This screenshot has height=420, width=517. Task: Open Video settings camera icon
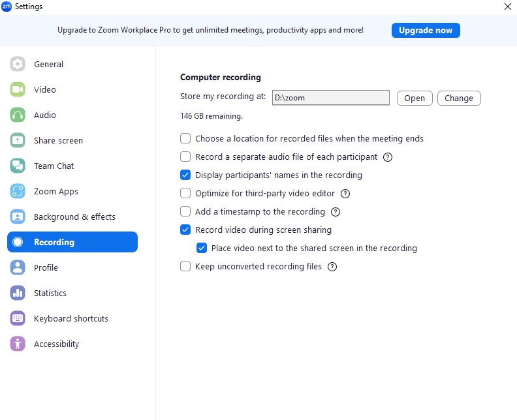pos(18,89)
